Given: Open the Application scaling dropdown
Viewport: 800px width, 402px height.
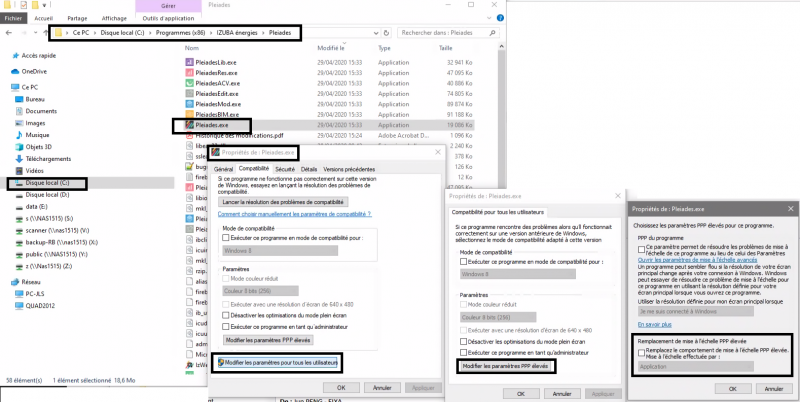Looking at the screenshot, I should pos(696,366).
